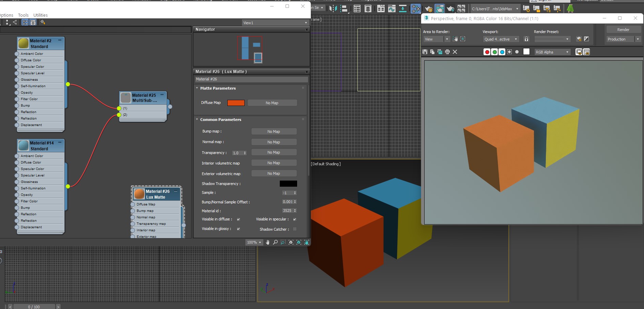Screen dimensions: 644x309
Task: Open the RGB Alpha channel dropdown
Action: tap(552, 52)
